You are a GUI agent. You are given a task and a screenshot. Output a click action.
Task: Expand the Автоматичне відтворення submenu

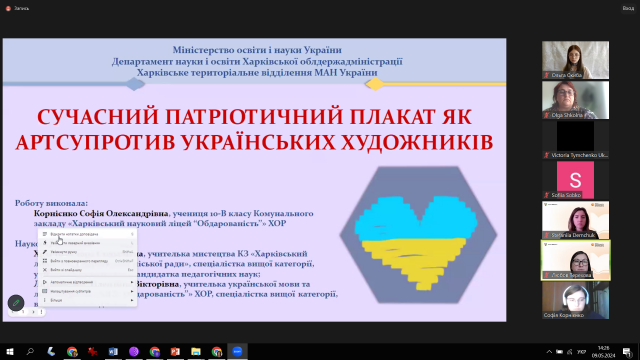click(x=88, y=282)
